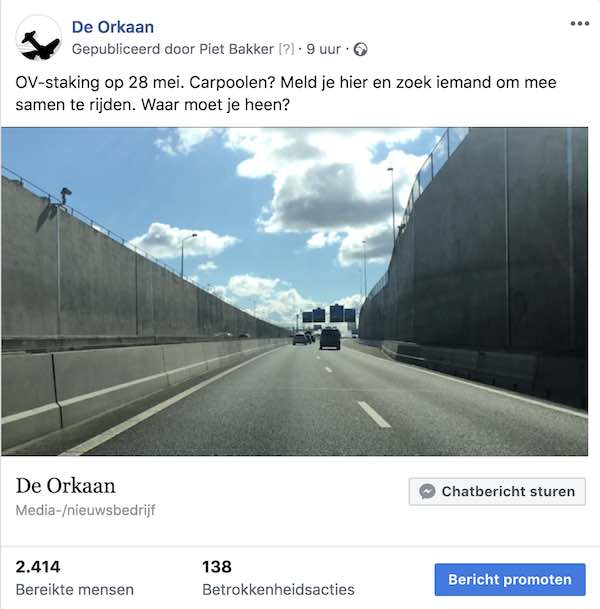Click the traffic signs in the photo
Screen dimensions: 600x609
(329, 315)
